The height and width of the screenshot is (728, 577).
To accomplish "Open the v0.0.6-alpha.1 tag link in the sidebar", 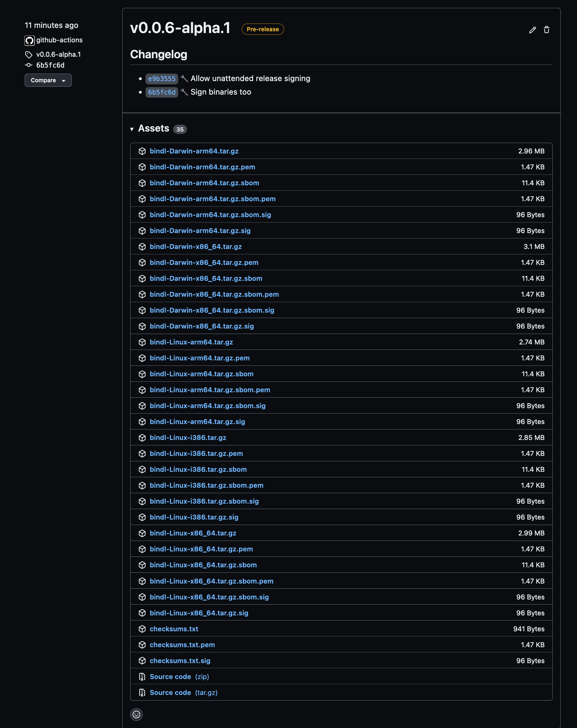I will click(x=58, y=54).
